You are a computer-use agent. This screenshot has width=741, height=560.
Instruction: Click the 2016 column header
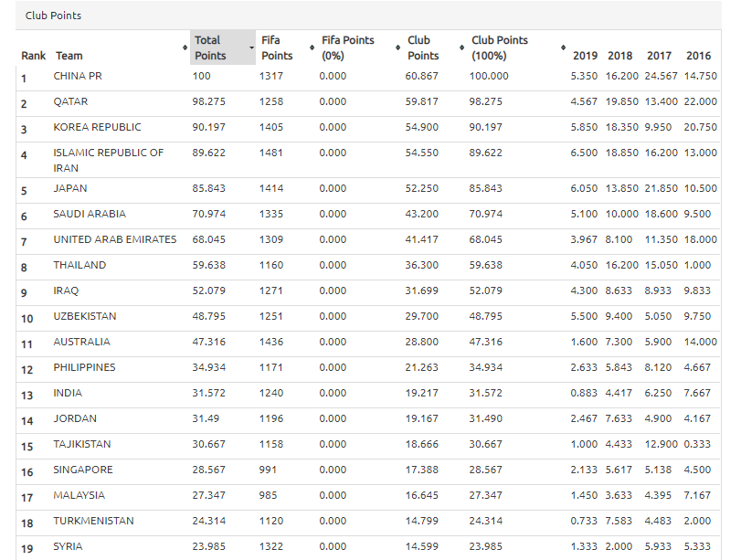698,56
